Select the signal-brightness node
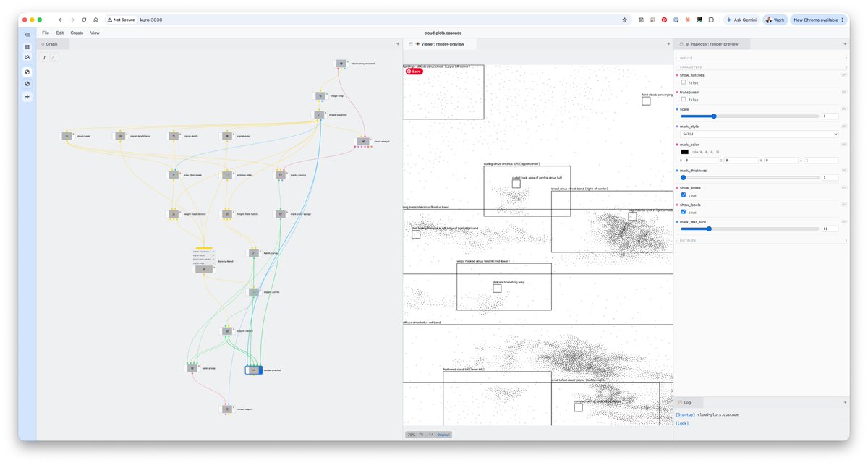The image size is (868, 465). (121, 136)
